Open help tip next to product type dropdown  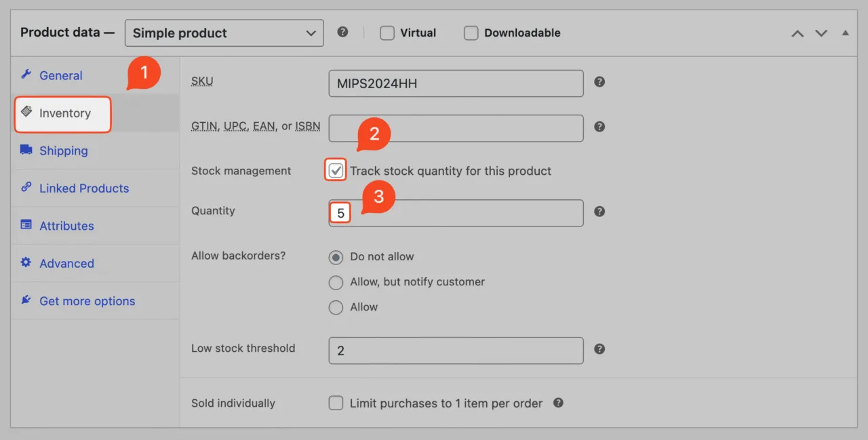pos(343,32)
